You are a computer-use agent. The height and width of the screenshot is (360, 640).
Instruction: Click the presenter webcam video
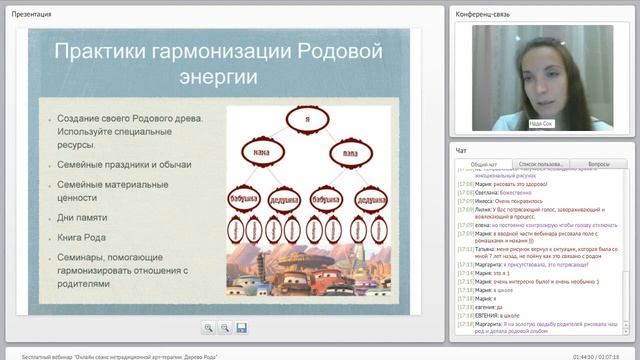[x=542, y=78]
